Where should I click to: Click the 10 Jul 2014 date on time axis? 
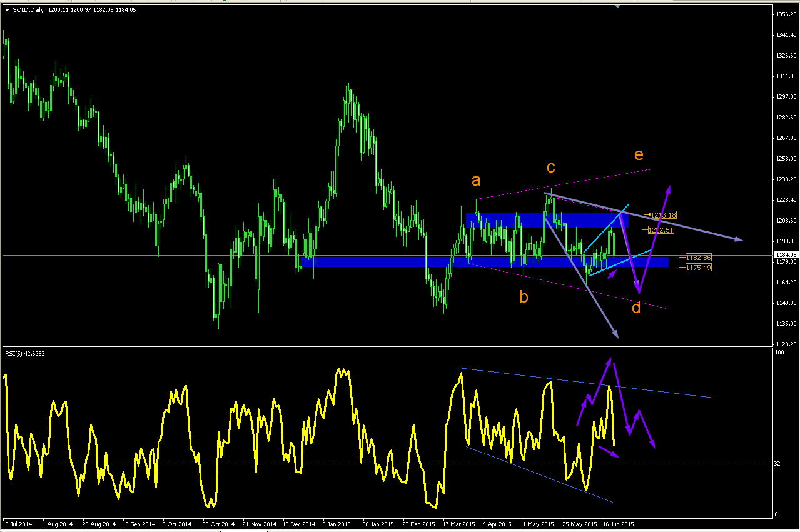click(16, 524)
